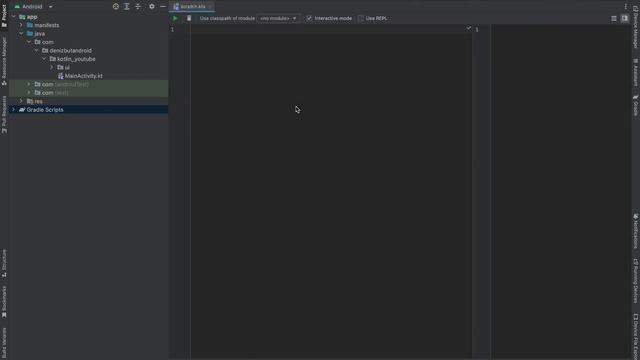Select the com (test) package row

[x=88, y=93]
